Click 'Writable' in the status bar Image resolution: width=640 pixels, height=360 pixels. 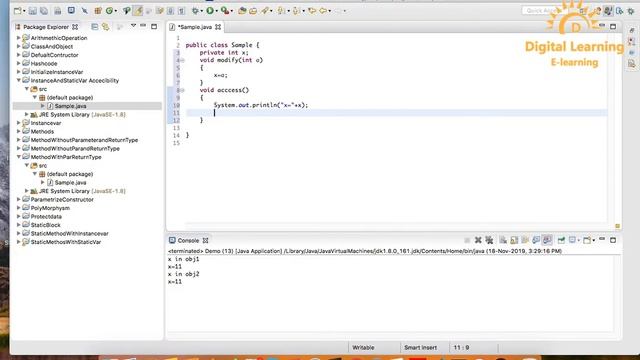(x=363, y=347)
